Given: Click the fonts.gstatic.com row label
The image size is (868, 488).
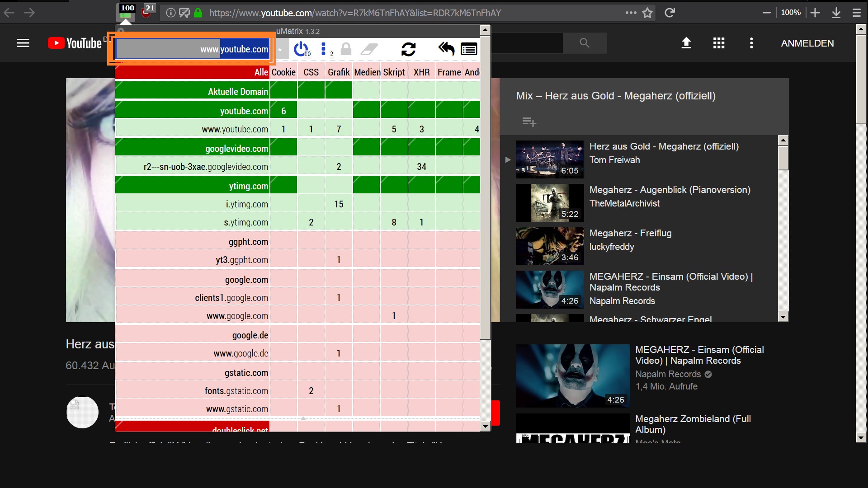Looking at the screenshot, I should 193,390.
